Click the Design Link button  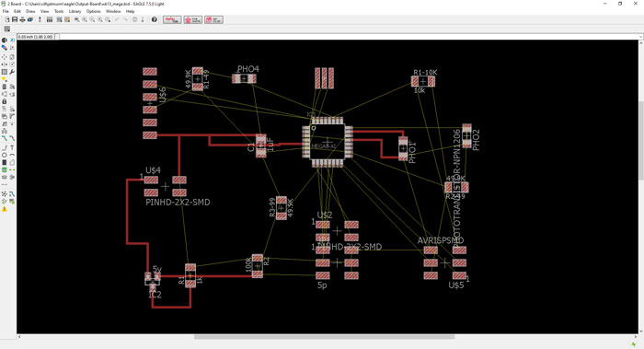[172, 19]
